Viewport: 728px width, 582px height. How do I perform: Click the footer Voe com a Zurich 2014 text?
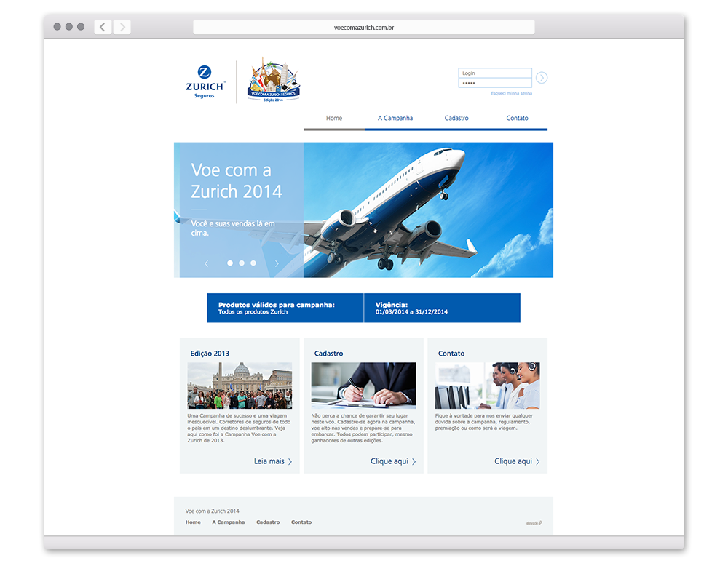[212, 511]
